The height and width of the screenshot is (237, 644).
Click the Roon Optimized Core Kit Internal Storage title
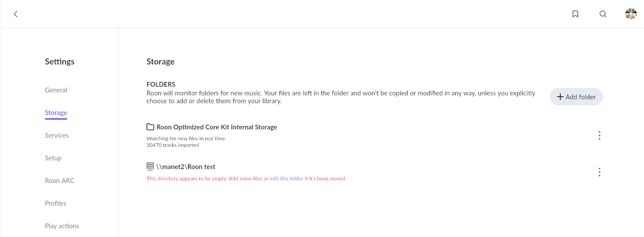click(x=217, y=127)
